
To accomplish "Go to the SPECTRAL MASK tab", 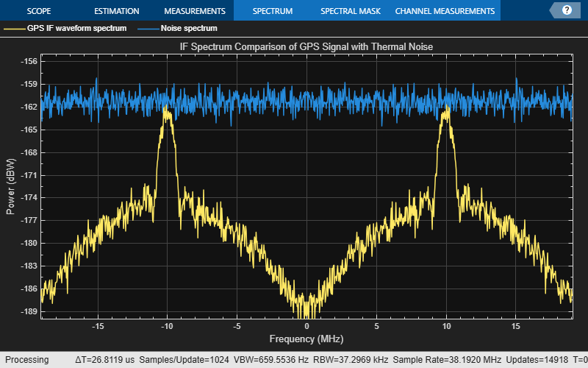I will pyautogui.click(x=351, y=11).
